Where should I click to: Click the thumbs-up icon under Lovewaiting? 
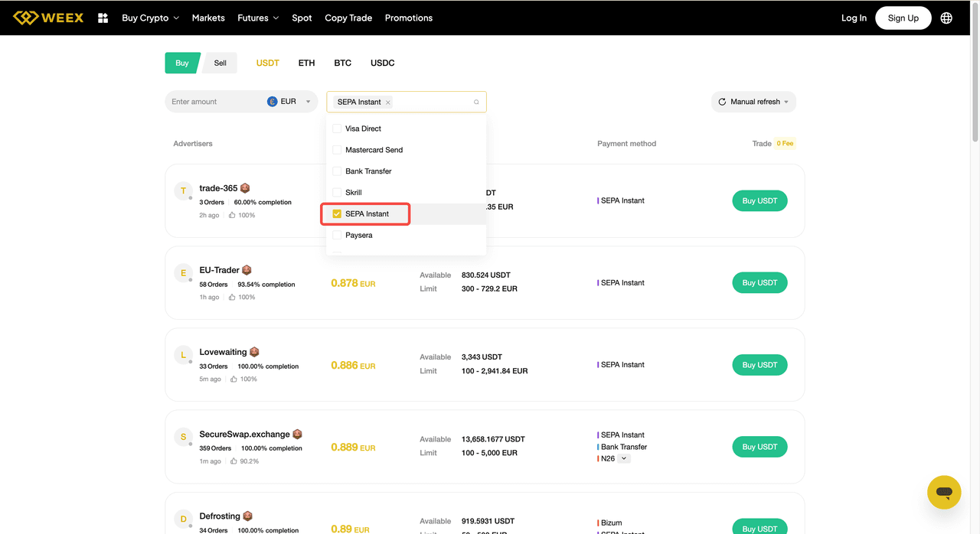pyautogui.click(x=233, y=379)
